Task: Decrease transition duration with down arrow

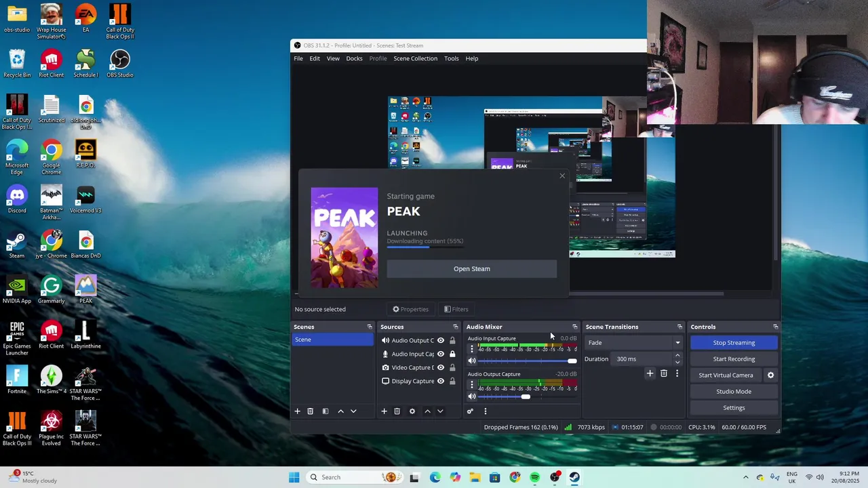Action: [x=677, y=363]
